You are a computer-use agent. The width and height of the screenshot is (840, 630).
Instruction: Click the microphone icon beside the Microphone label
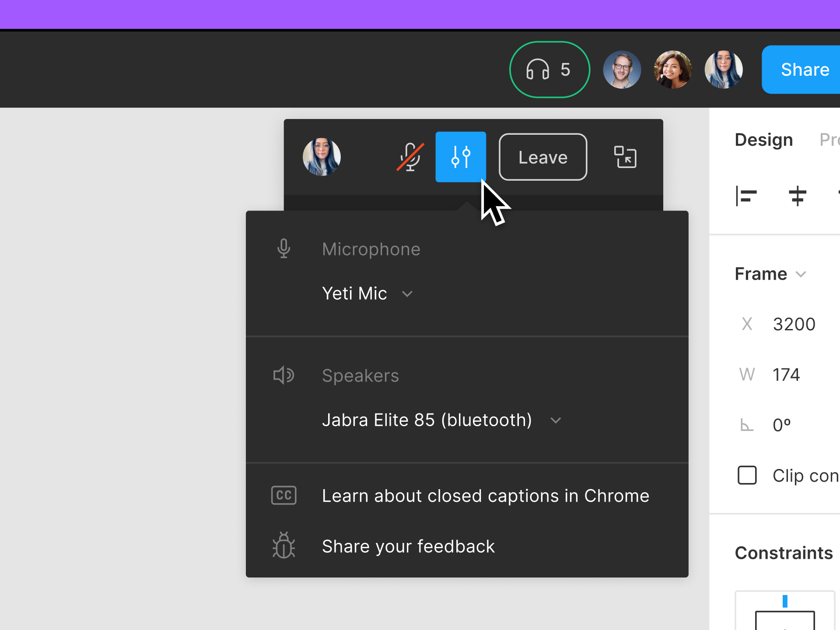[x=283, y=248]
